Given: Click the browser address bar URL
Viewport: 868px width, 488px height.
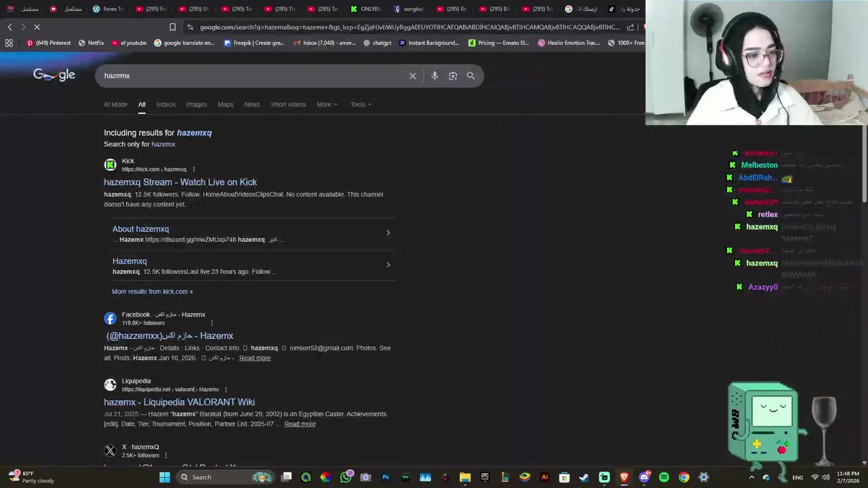Looking at the screenshot, I should (410, 27).
